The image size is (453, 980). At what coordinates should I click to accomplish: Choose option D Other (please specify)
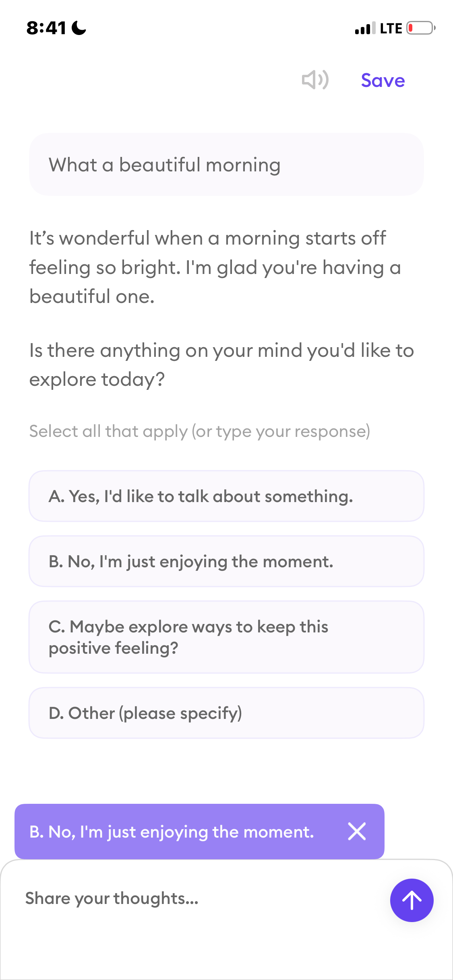pyautogui.click(x=226, y=713)
